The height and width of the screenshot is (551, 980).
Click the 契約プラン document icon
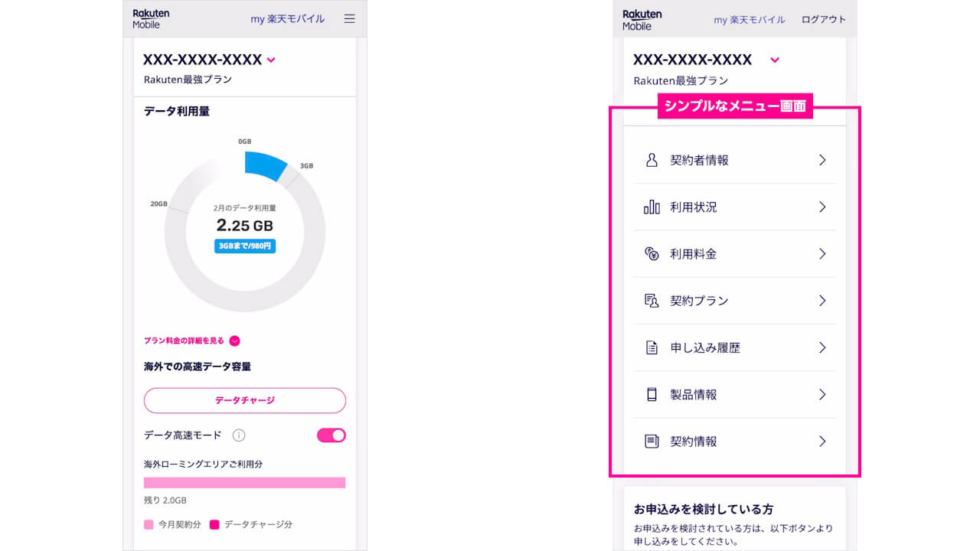pos(652,301)
